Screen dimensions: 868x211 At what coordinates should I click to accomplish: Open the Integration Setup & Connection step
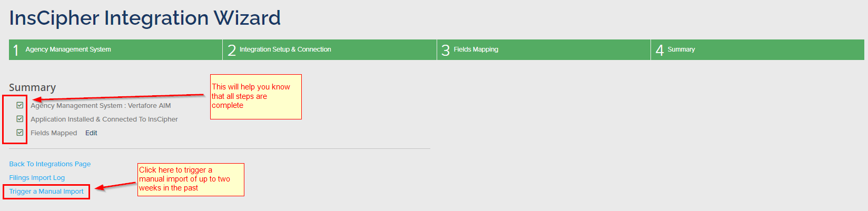point(285,49)
